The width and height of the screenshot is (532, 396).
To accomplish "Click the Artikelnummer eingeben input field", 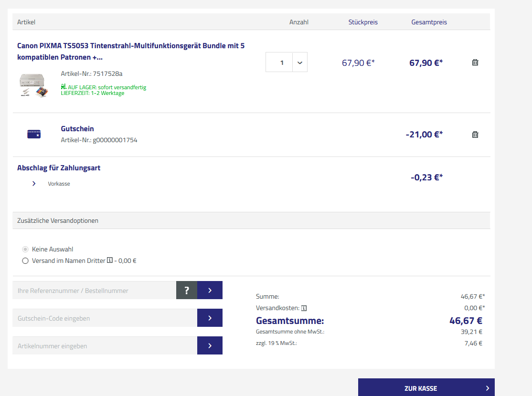I will pyautogui.click(x=105, y=345).
